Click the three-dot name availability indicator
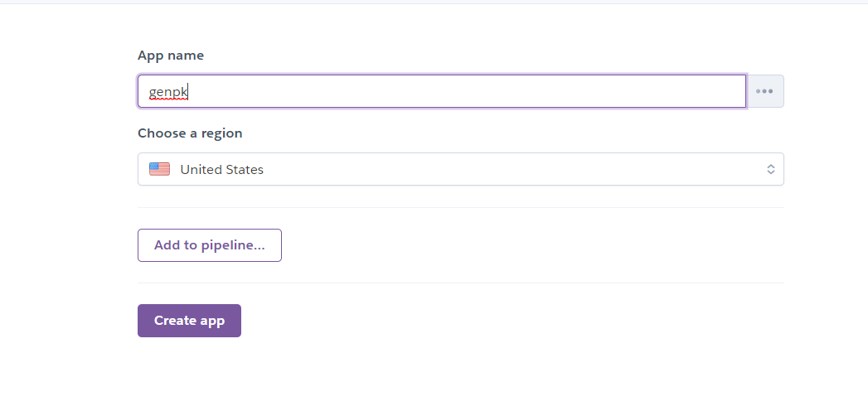 [x=764, y=91]
